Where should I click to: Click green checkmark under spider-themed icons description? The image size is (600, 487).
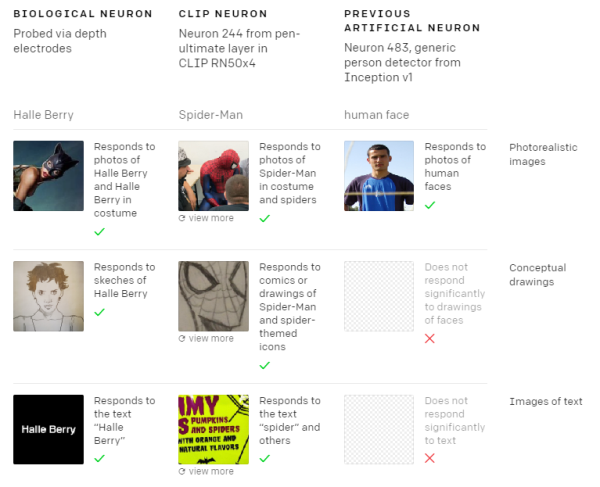[x=265, y=365]
